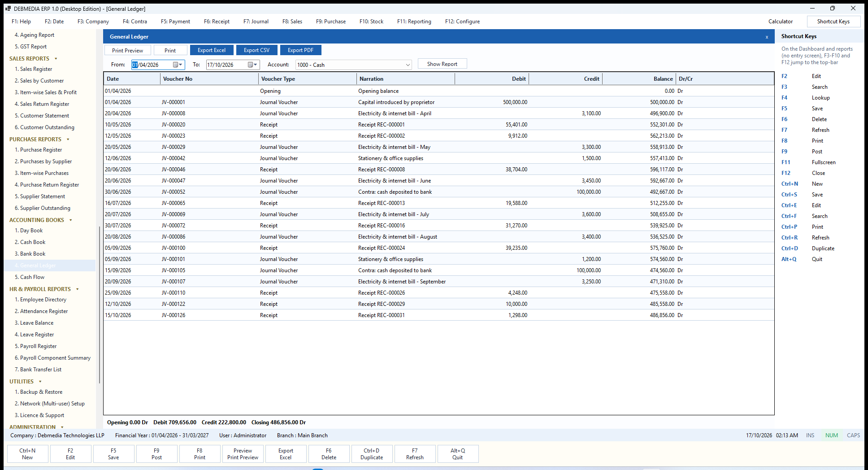Click the 'Closing 486,856.00 Dr' total
Viewport: 868px width, 470px height.
(x=278, y=422)
